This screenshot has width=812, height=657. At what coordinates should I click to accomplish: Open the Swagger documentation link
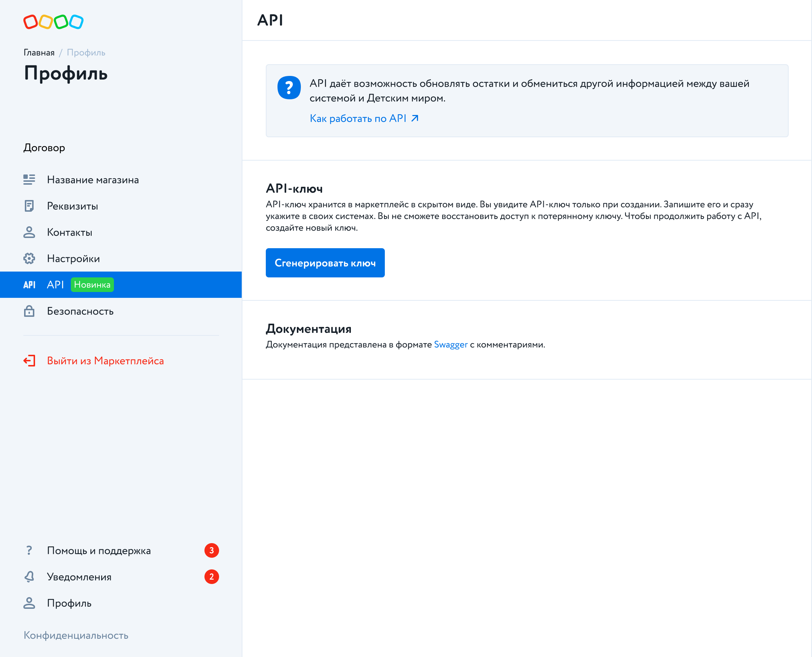[451, 345]
